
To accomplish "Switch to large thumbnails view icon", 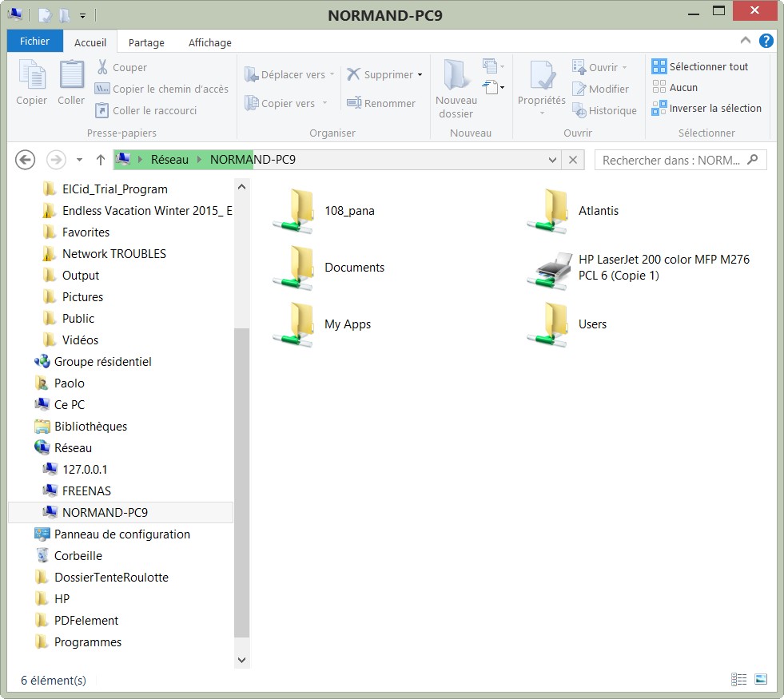I will click(761, 679).
